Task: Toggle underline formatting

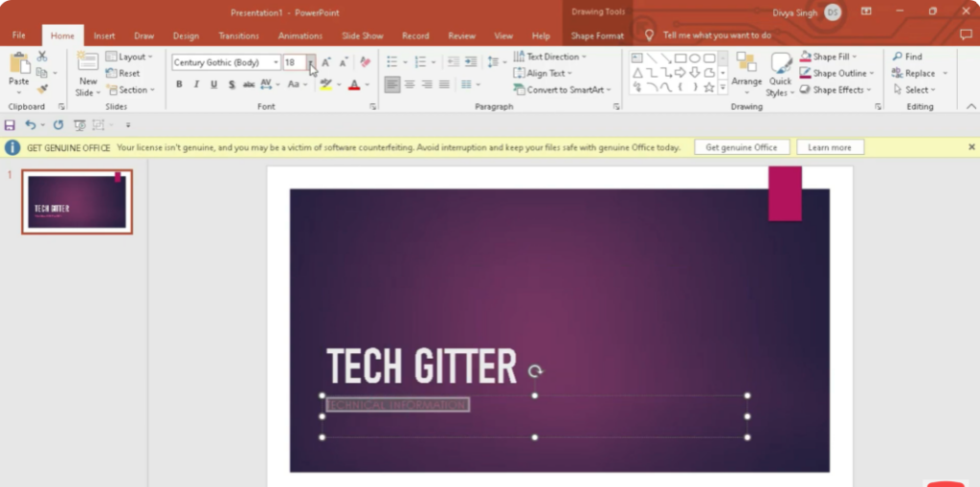Action: 213,84
